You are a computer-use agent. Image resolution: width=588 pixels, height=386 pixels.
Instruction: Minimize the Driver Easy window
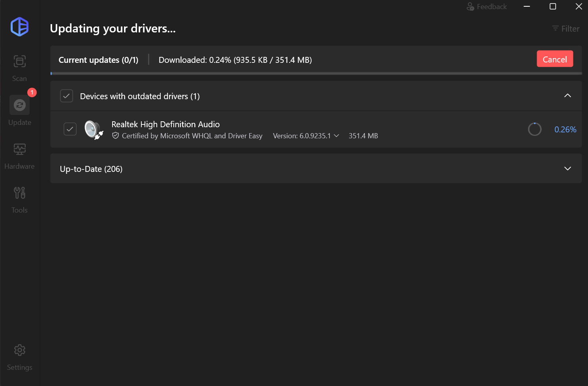click(527, 7)
